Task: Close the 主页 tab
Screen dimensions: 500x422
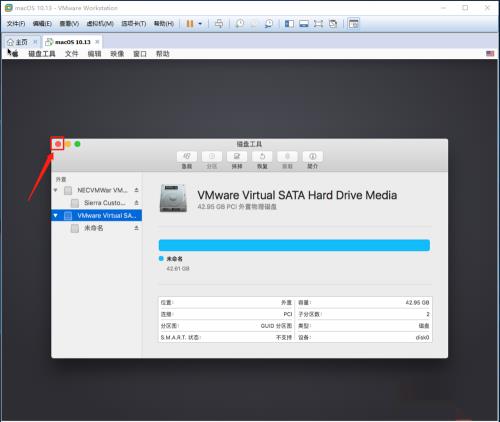Action: (35, 42)
